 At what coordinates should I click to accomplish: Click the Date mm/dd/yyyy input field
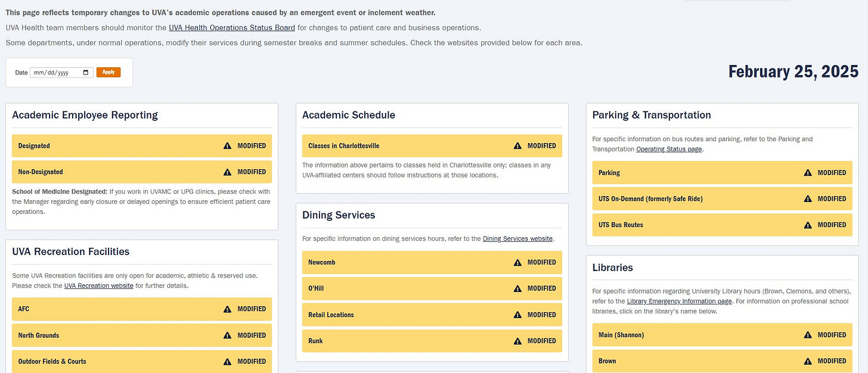coord(61,73)
